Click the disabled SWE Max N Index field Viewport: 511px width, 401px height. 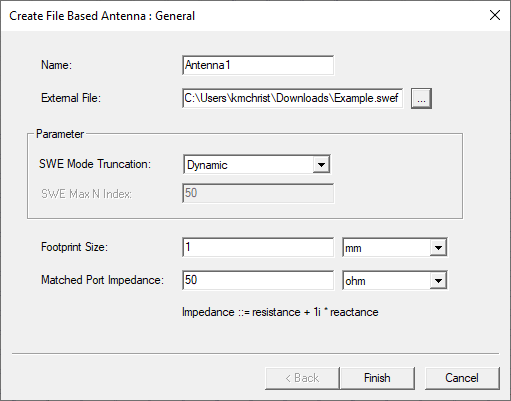(x=258, y=193)
